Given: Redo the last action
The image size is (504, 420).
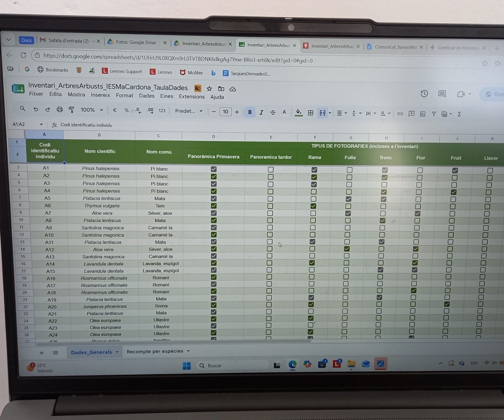Looking at the screenshot, I should pyautogui.click(x=47, y=109).
